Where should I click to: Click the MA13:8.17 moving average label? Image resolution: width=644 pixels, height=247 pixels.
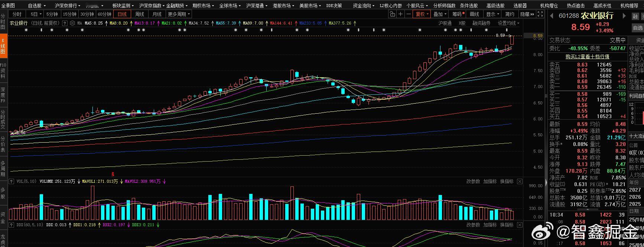(145, 23)
